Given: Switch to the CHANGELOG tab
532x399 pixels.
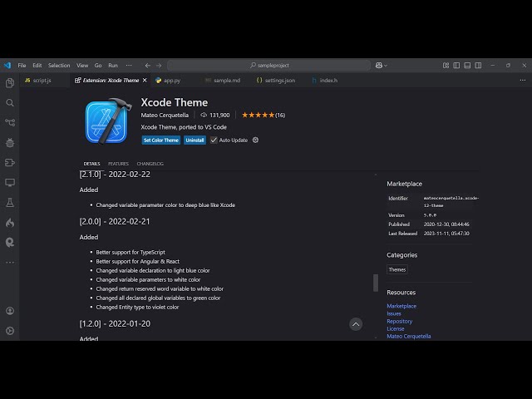Looking at the screenshot, I should 150,164.
